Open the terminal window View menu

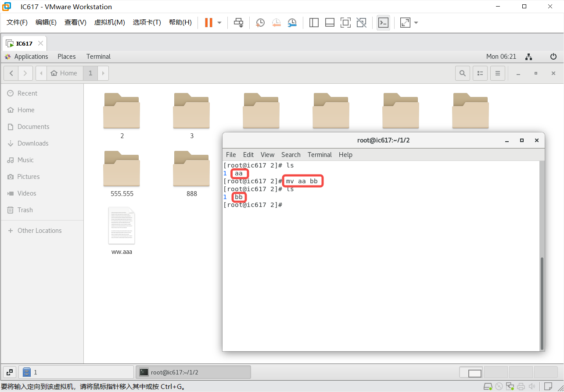coord(267,155)
